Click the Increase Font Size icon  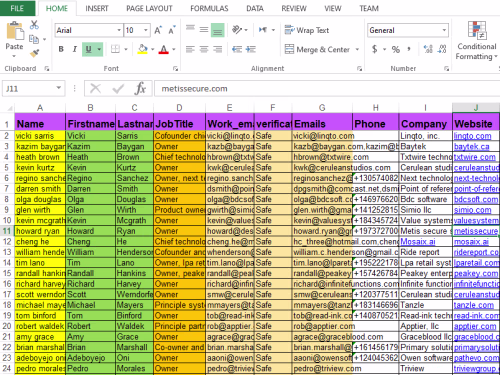tap(158, 30)
